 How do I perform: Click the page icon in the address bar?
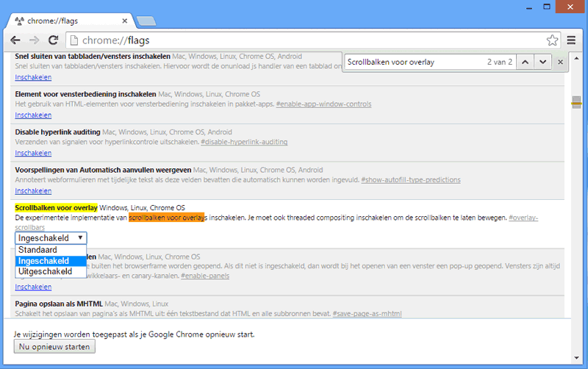[74, 40]
